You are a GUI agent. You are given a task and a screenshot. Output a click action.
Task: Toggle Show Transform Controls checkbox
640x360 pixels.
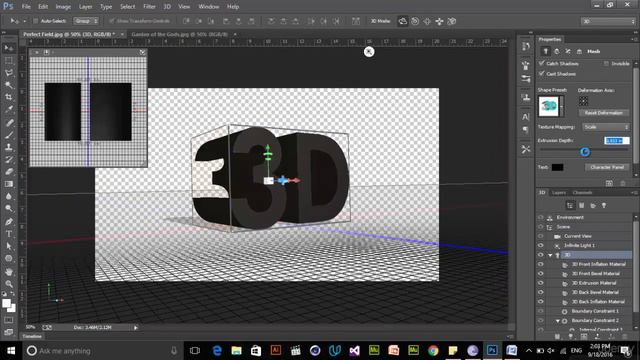111,21
